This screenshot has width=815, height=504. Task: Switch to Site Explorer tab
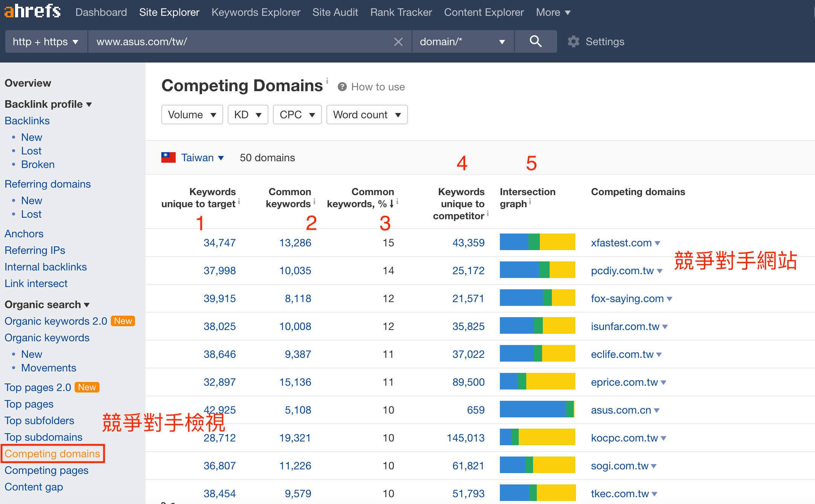169,12
